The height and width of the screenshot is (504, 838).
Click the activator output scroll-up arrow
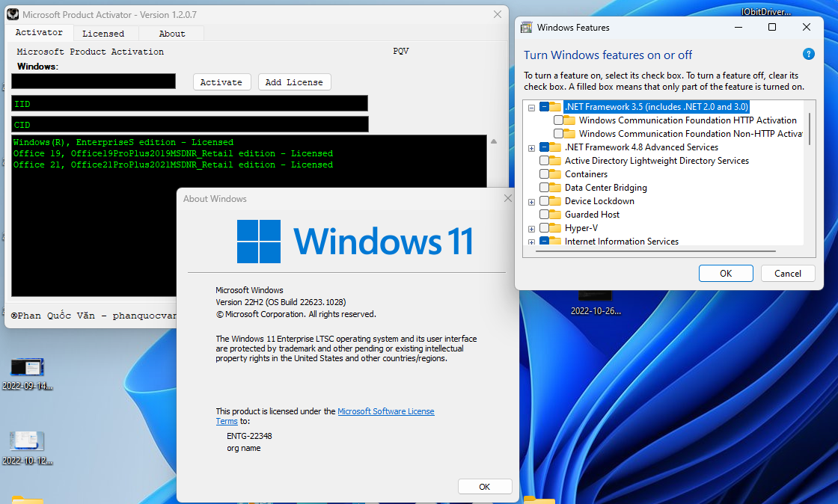[494, 141]
